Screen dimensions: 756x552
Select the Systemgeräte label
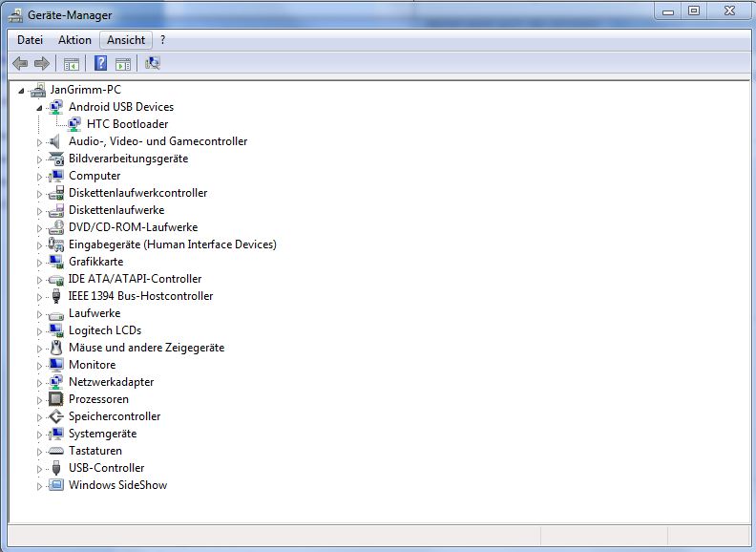coord(103,434)
